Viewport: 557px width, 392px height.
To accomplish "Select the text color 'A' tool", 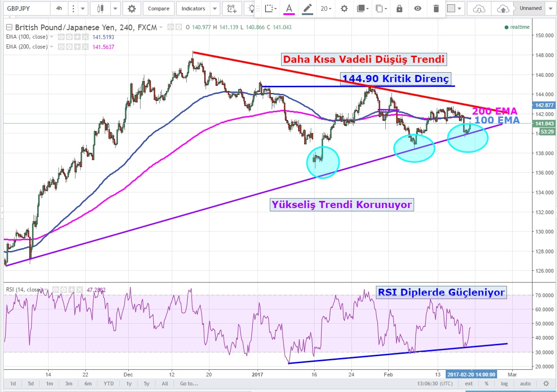I will coord(289,8).
